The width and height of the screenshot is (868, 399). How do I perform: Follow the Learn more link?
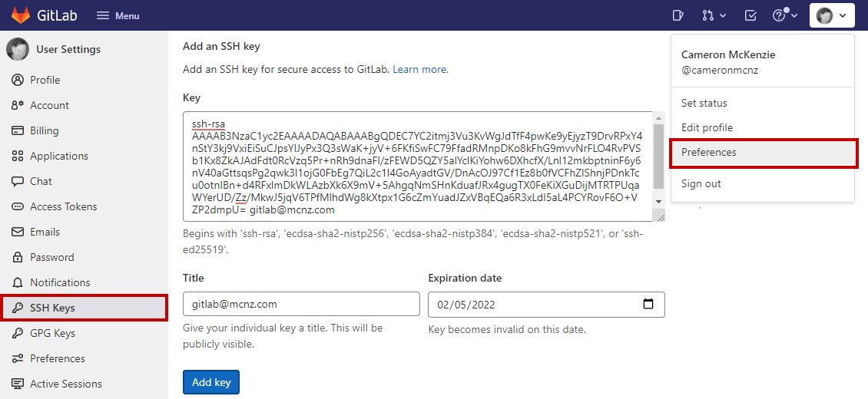(420, 70)
